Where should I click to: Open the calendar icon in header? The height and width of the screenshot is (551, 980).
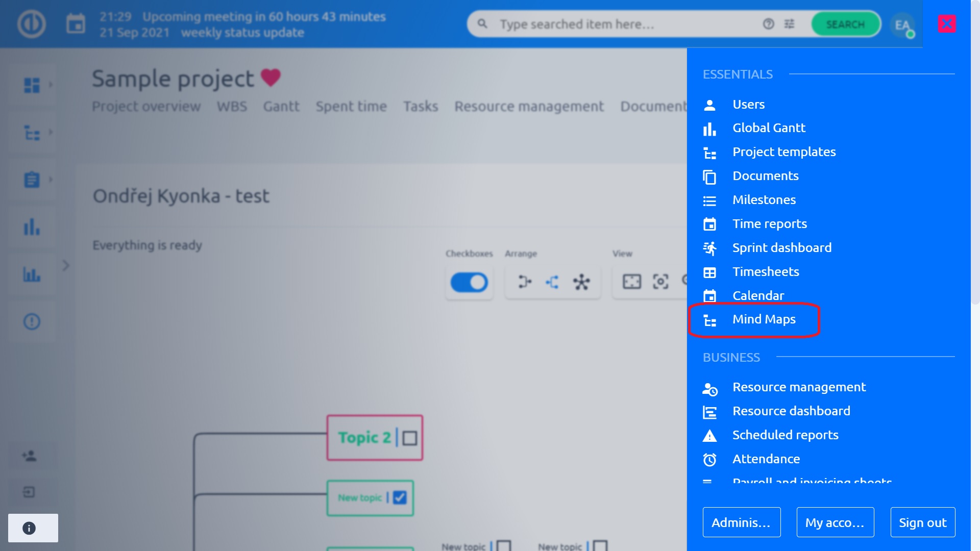(x=76, y=24)
